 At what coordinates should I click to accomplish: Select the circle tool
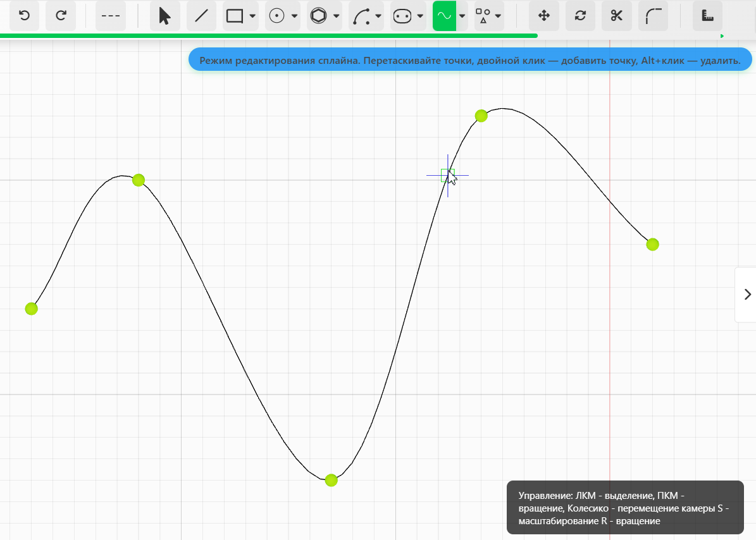click(276, 16)
